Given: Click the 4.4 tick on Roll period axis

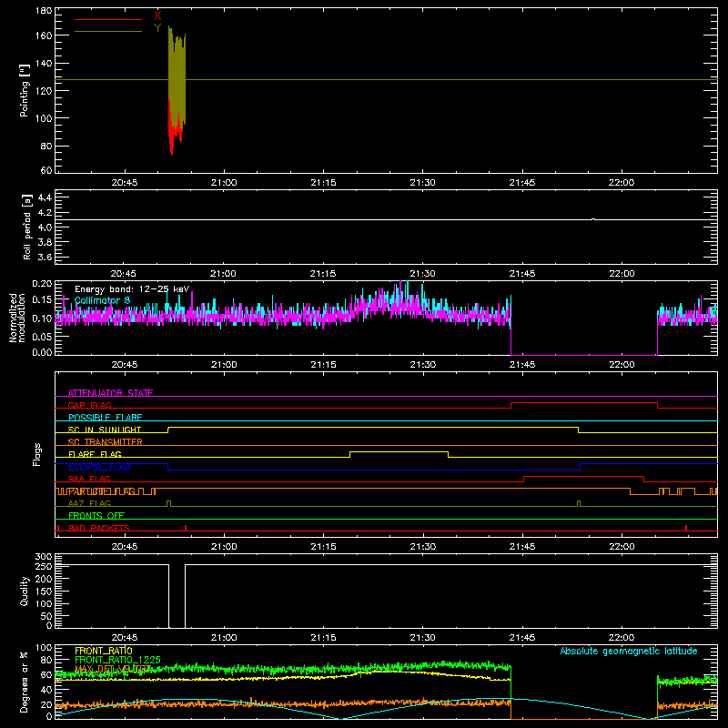Looking at the screenshot, I should pos(45,197).
